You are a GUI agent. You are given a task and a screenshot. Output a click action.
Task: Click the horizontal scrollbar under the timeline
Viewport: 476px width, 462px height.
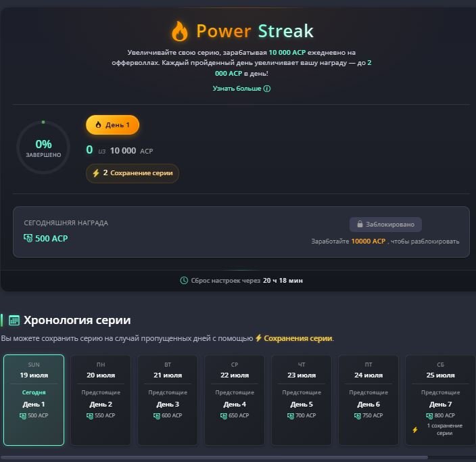[x=214, y=457]
